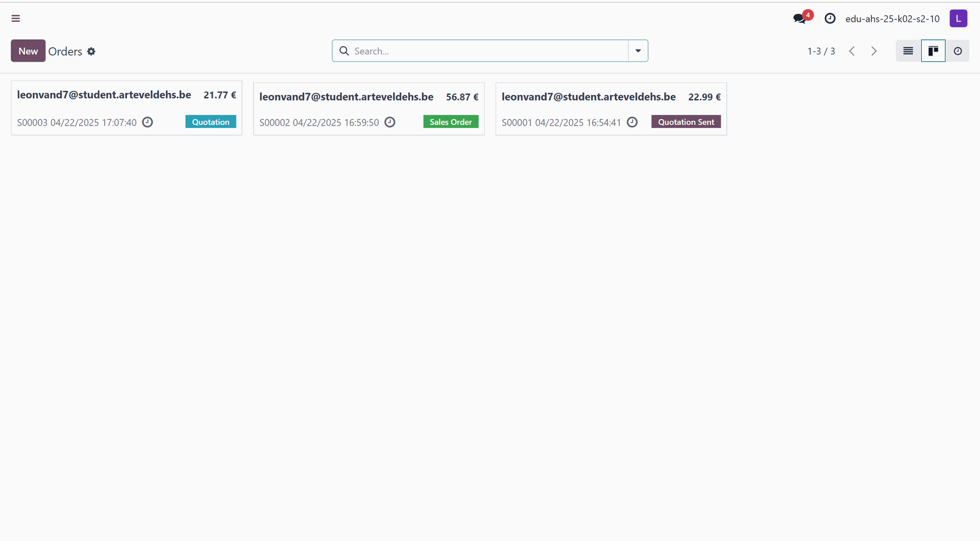Click the 1-3 / 3 pager counter
Viewport: 980px width, 541px height.
(x=821, y=51)
